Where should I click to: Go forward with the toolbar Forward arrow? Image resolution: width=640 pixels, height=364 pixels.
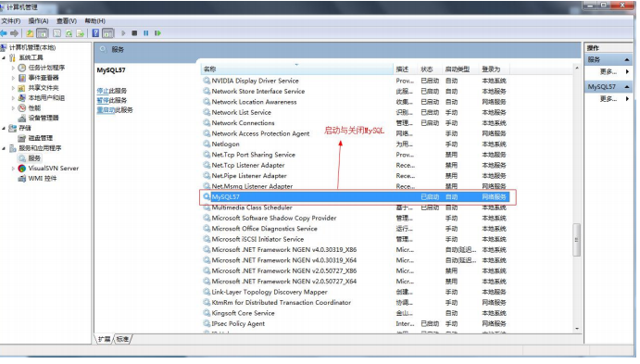pyautogui.click(x=15, y=33)
